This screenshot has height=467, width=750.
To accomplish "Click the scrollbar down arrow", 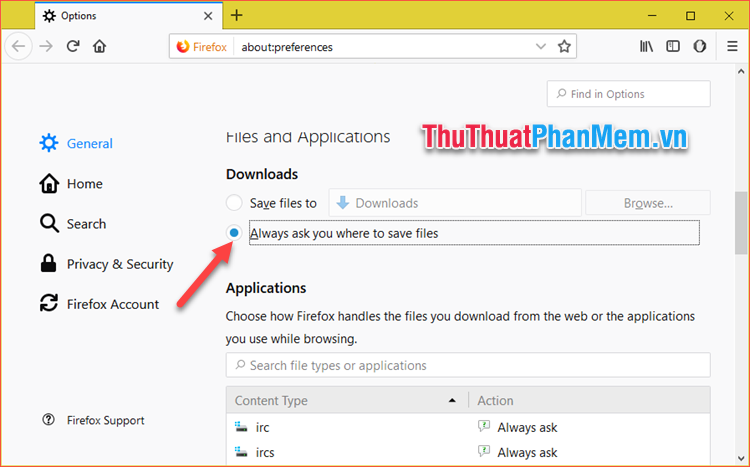I will tap(741, 459).
